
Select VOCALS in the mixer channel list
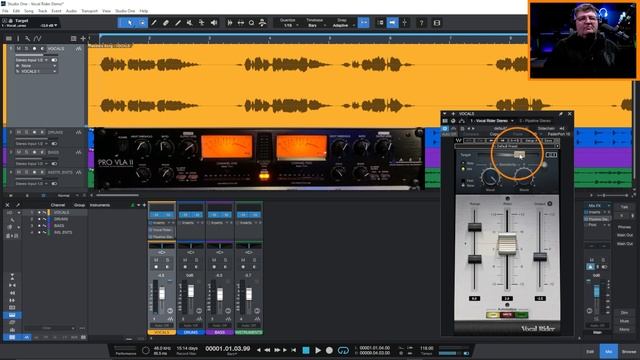pos(61,213)
